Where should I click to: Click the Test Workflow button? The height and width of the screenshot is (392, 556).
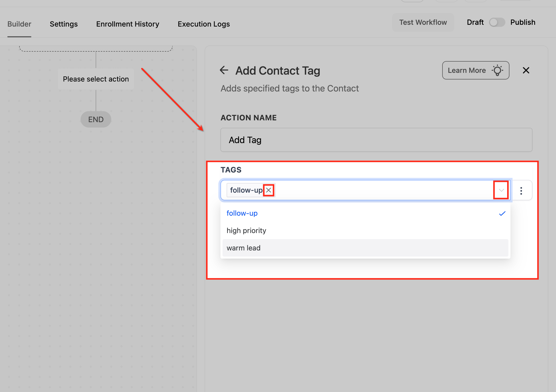(423, 22)
